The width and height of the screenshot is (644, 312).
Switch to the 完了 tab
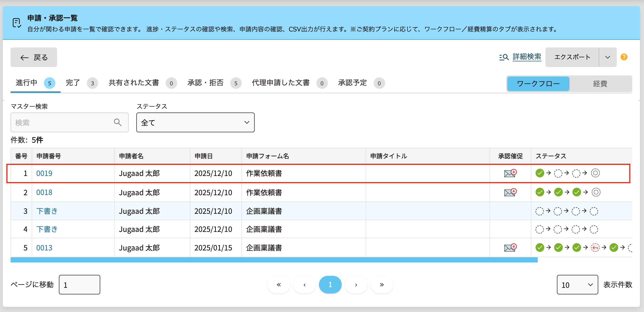coord(73,83)
